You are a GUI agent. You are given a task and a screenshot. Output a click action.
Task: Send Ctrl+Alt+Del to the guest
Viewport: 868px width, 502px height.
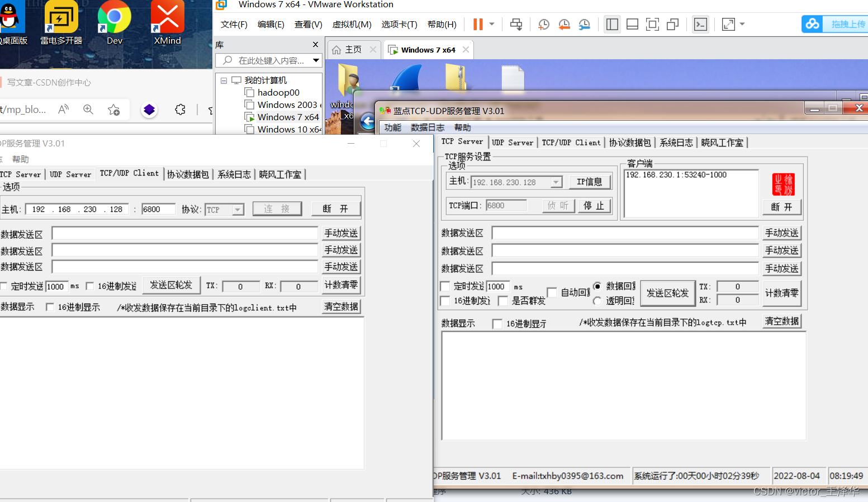point(515,24)
